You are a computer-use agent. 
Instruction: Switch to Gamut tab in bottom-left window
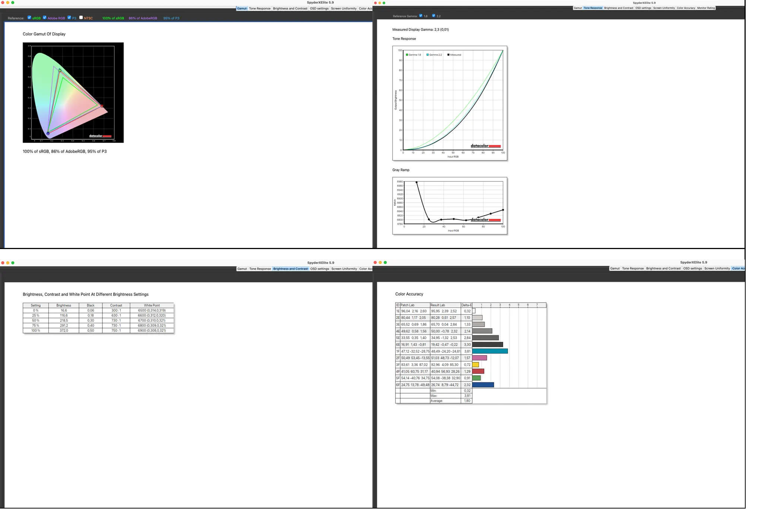click(x=242, y=269)
